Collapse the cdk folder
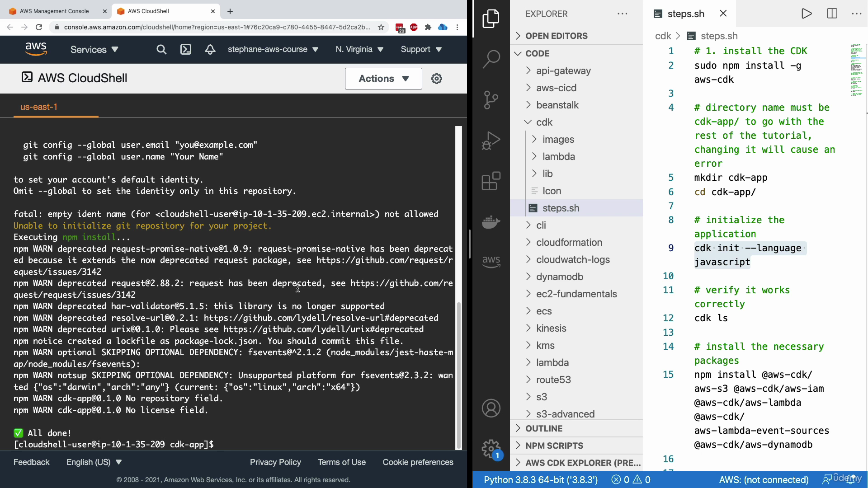 [x=576, y=122]
